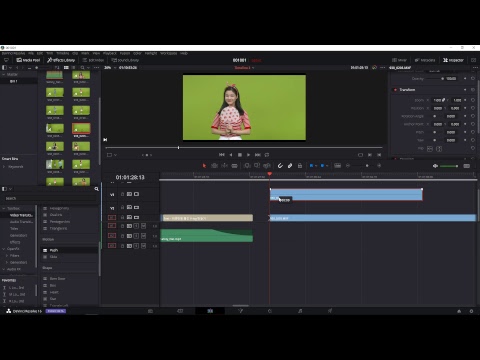Screen dimensions: 480x360
Task: Click the play forward button
Action: click(x=249, y=155)
